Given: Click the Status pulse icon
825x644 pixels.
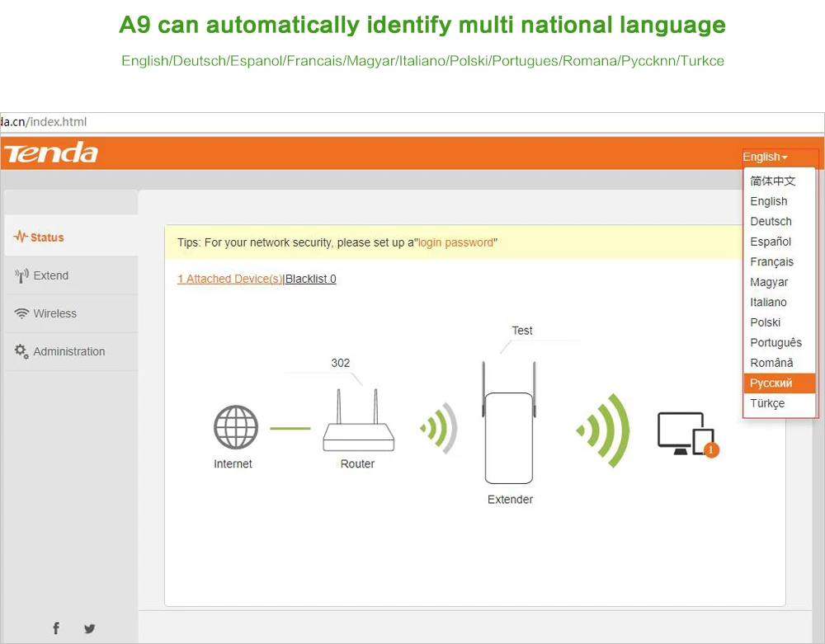Looking at the screenshot, I should click(x=21, y=236).
